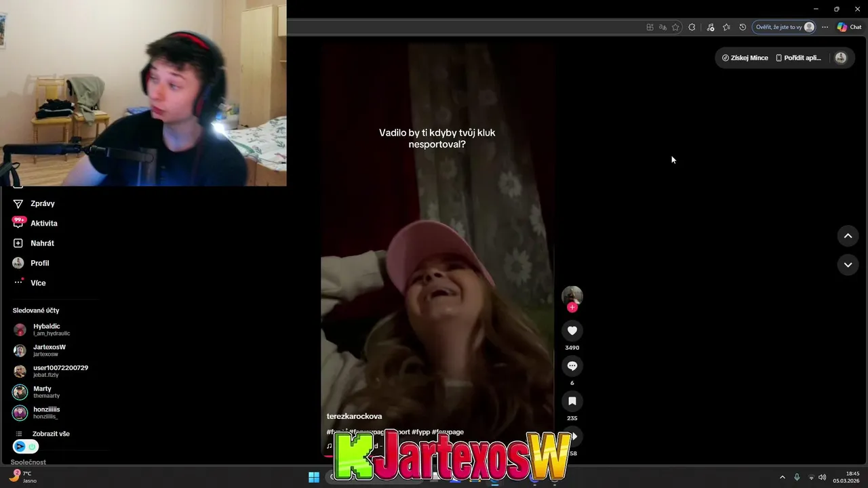The width and height of the screenshot is (868, 488).
Task: Share the video using arrow icon
Action: tap(573, 436)
